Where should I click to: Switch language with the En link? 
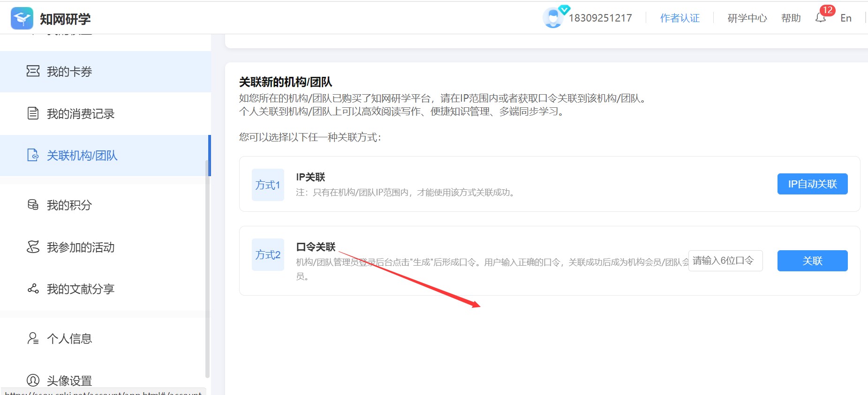click(x=845, y=18)
